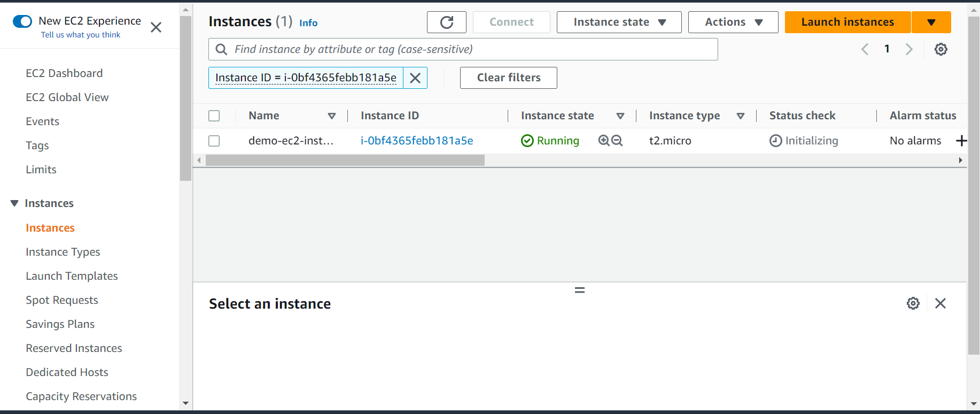Open EC2 Global View
980x414 pixels.
pos(67,97)
